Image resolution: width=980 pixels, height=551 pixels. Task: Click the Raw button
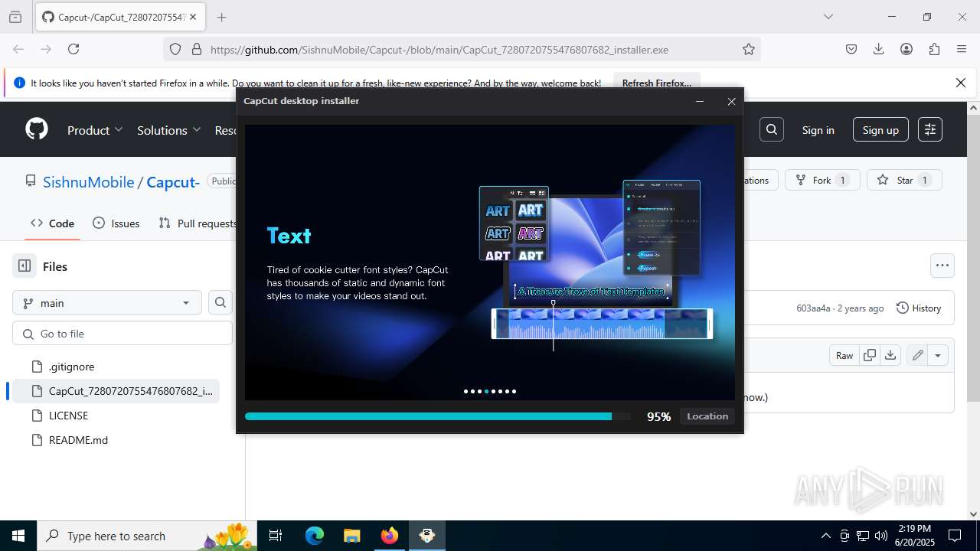tap(844, 355)
